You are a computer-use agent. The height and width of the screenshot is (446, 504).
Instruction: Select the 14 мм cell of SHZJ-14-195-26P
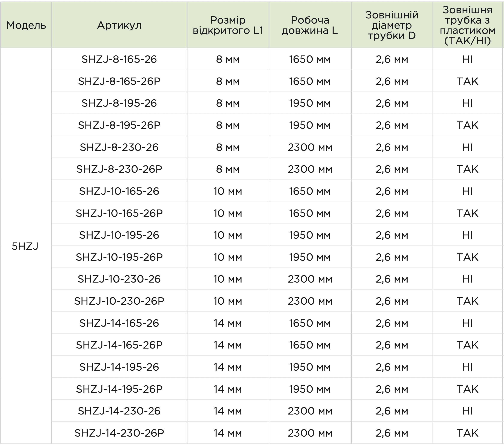tap(228, 389)
